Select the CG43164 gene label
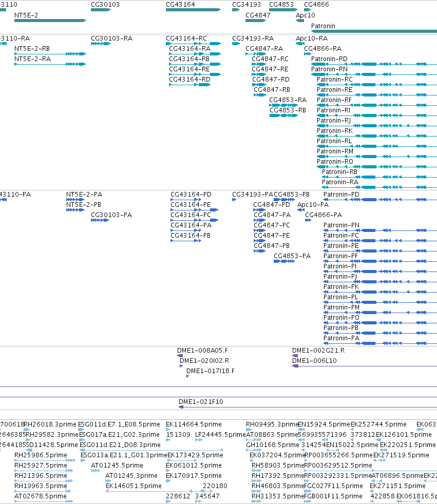The image size is (437, 504). tap(180, 5)
